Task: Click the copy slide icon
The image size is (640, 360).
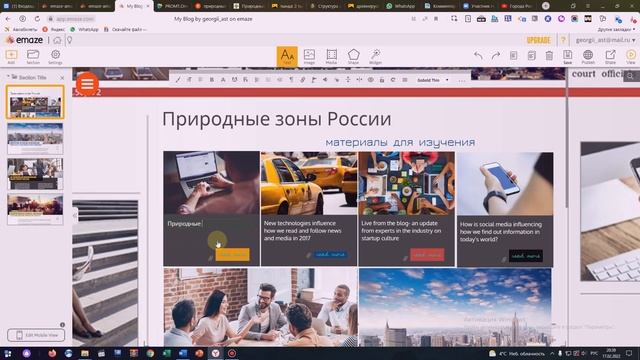Action: pyautogui.click(x=513, y=56)
